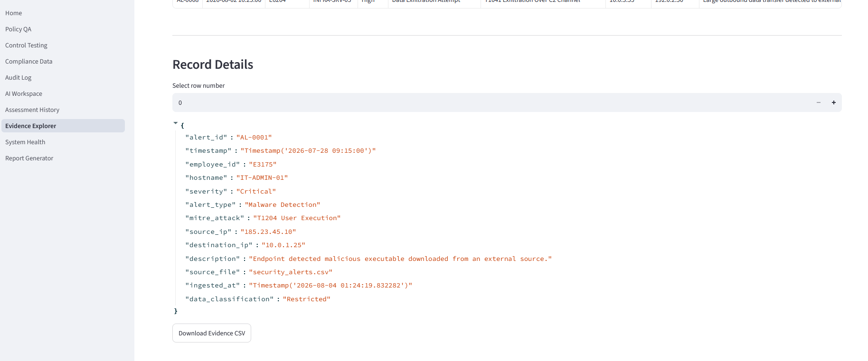The width and height of the screenshot is (868, 361).
Task: Navigate to Compliance Data
Action: pyautogui.click(x=29, y=61)
